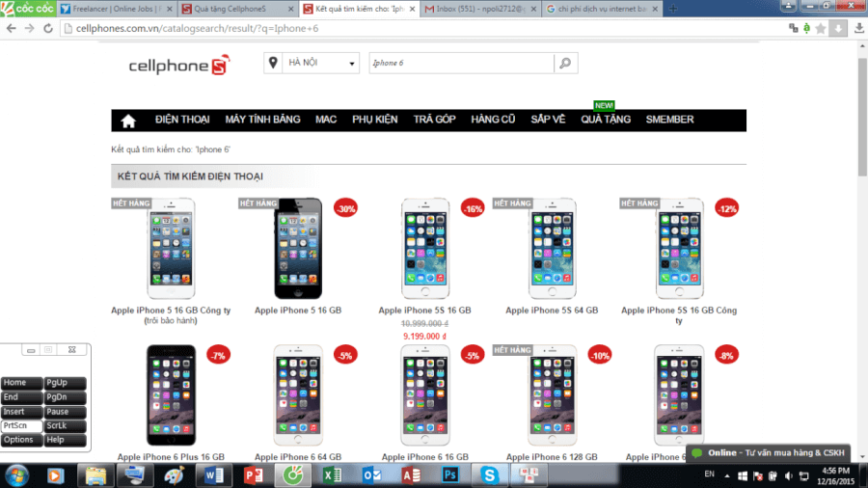Switch to Google search results tab
Image resolution: width=868 pixels, height=488 pixels.
pos(602,9)
